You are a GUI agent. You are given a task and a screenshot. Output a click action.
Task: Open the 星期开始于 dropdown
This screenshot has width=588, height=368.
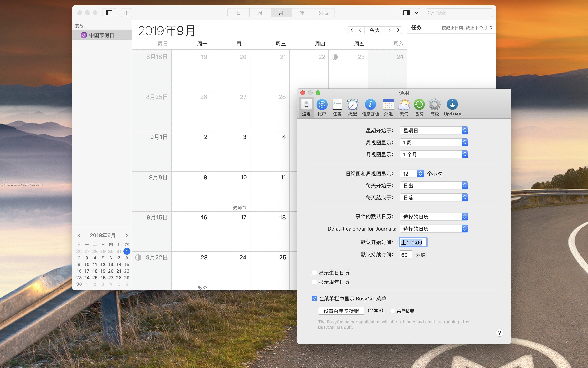(x=434, y=130)
